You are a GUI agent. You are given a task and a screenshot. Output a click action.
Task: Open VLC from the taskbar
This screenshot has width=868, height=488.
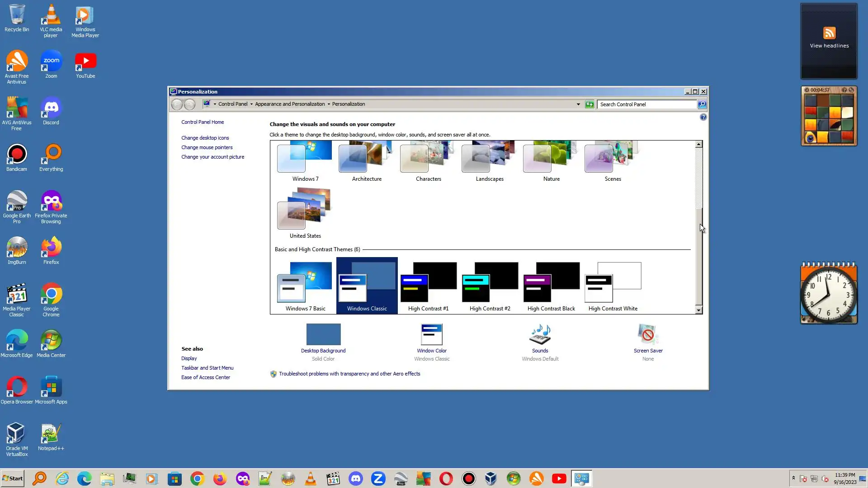pos(311,479)
